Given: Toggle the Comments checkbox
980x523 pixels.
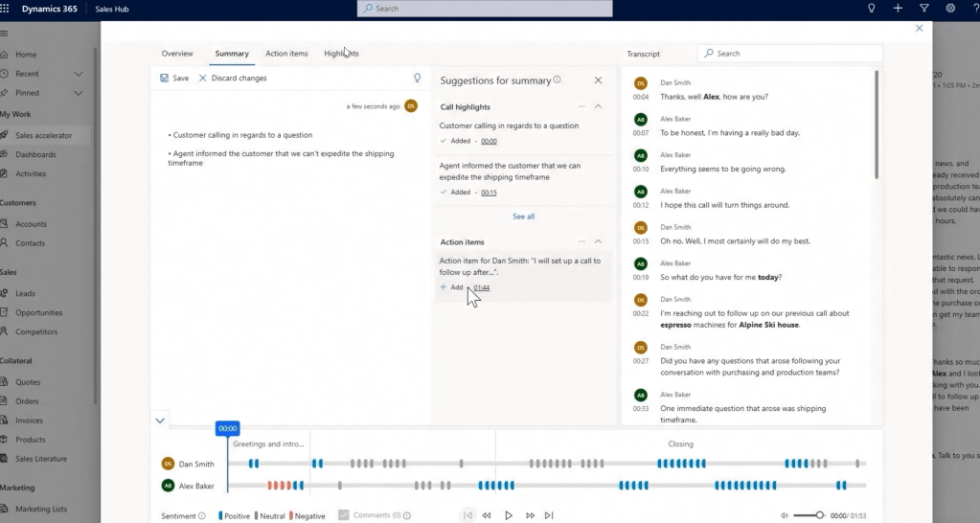Looking at the screenshot, I should pyautogui.click(x=344, y=515).
